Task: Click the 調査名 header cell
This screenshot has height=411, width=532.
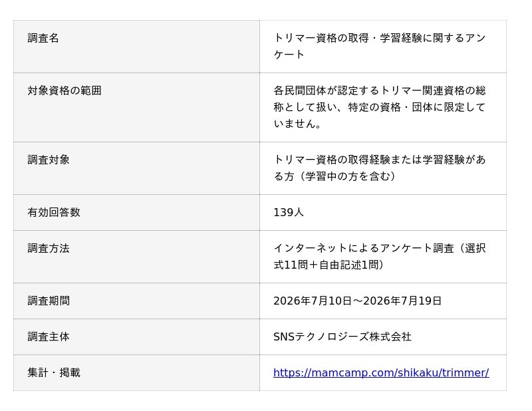Action: (136, 47)
